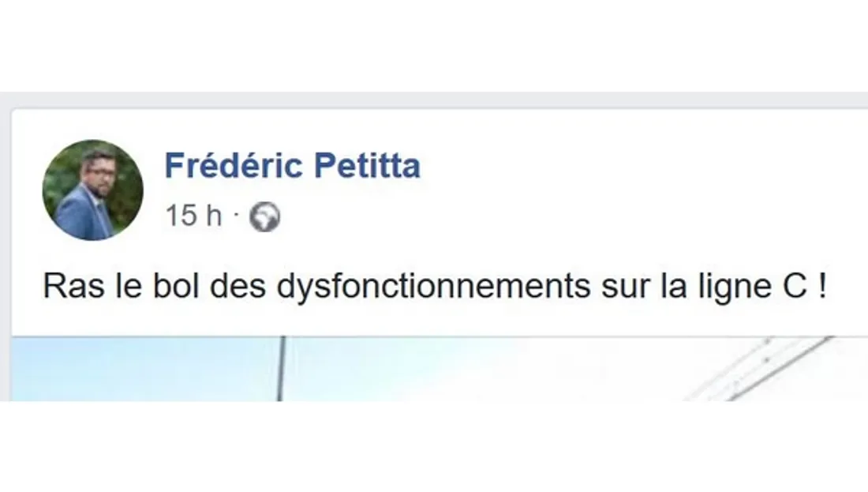Click the overhead wires in the photo
This screenshot has width=868, height=492.
point(758,367)
